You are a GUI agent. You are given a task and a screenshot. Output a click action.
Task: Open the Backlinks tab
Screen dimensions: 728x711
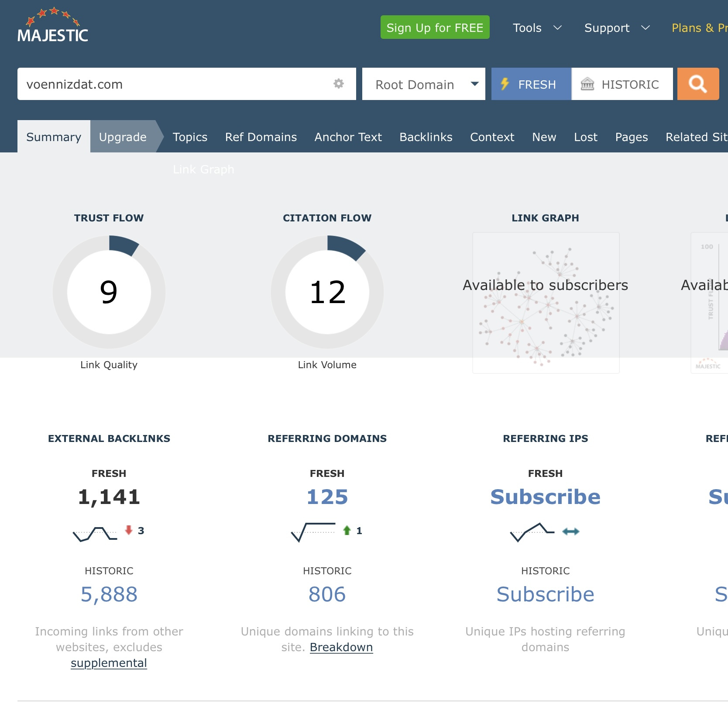pyautogui.click(x=426, y=137)
